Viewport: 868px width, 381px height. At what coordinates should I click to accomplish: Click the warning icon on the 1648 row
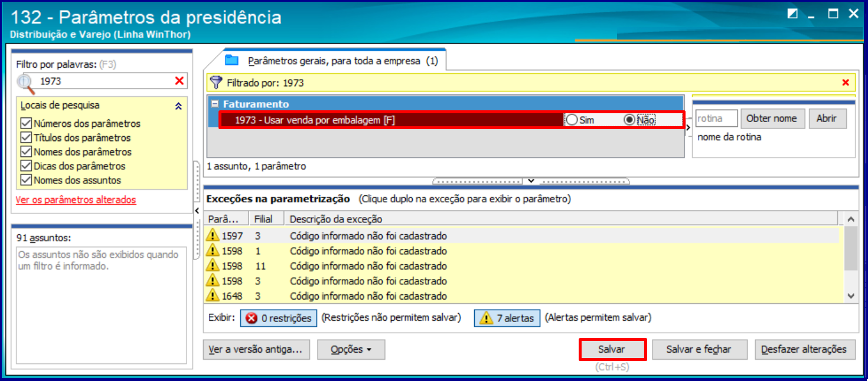[x=212, y=295]
